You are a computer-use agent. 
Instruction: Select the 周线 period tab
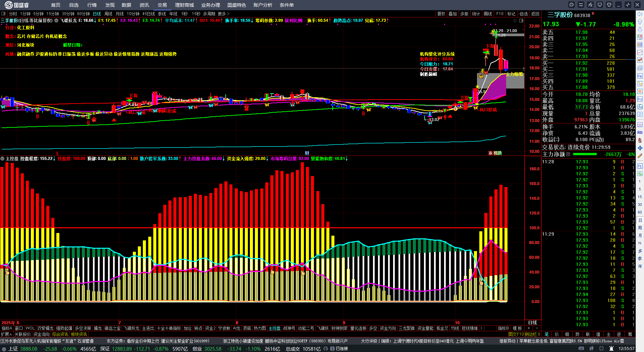point(108,14)
